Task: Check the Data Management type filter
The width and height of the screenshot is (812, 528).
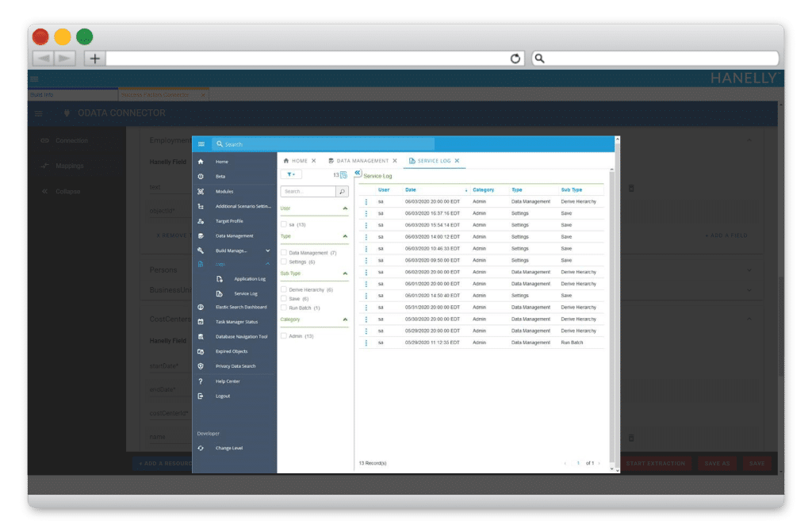Action: click(284, 252)
